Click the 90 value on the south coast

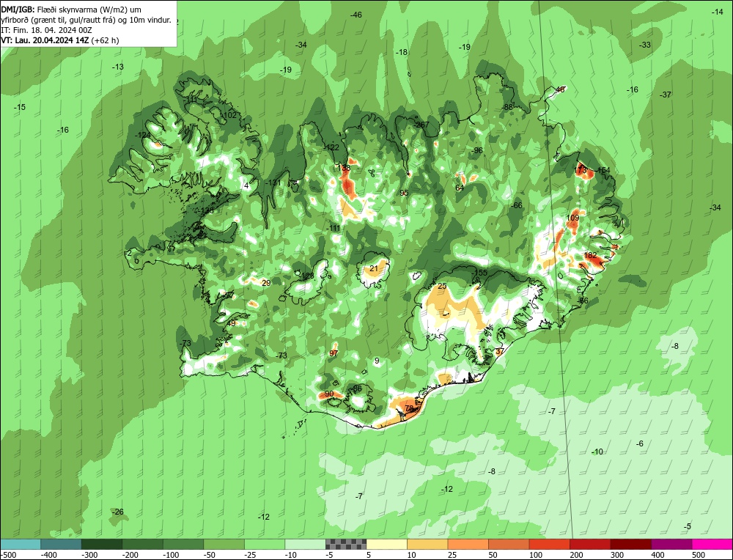click(329, 394)
